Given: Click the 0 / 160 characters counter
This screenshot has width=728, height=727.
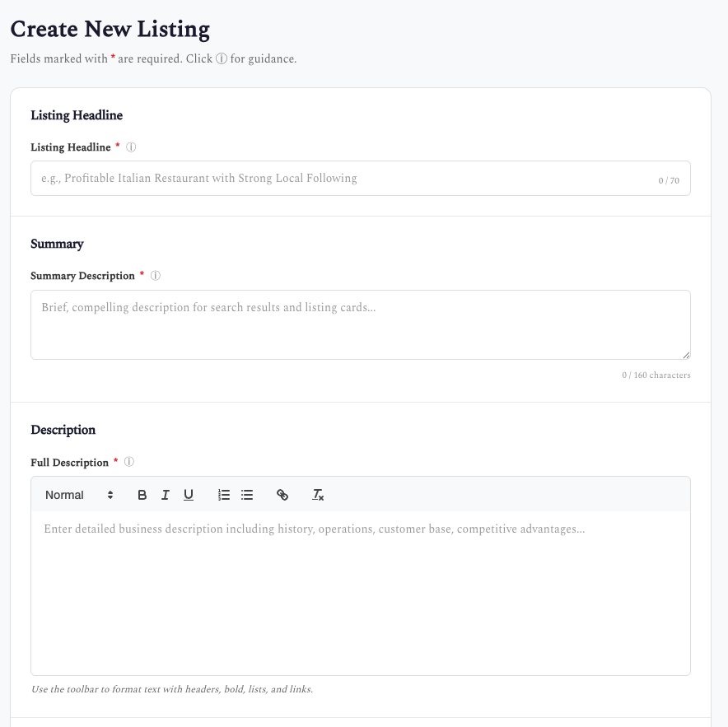Looking at the screenshot, I should [656, 375].
